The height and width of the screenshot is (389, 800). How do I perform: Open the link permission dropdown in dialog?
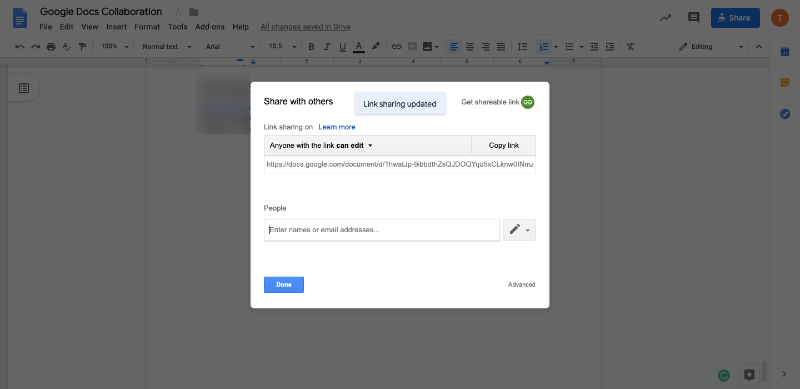(x=368, y=145)
